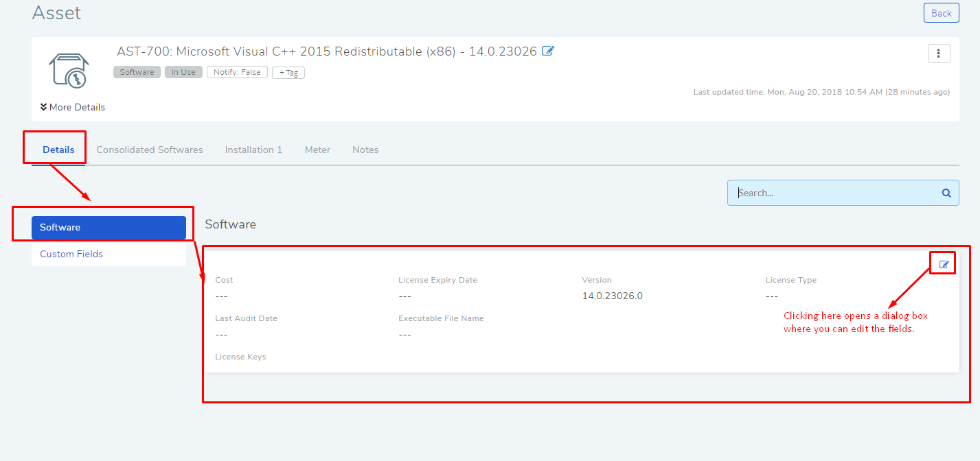Click the License Expiry Date label
The image size is (980, 461).
click(437, 280)
